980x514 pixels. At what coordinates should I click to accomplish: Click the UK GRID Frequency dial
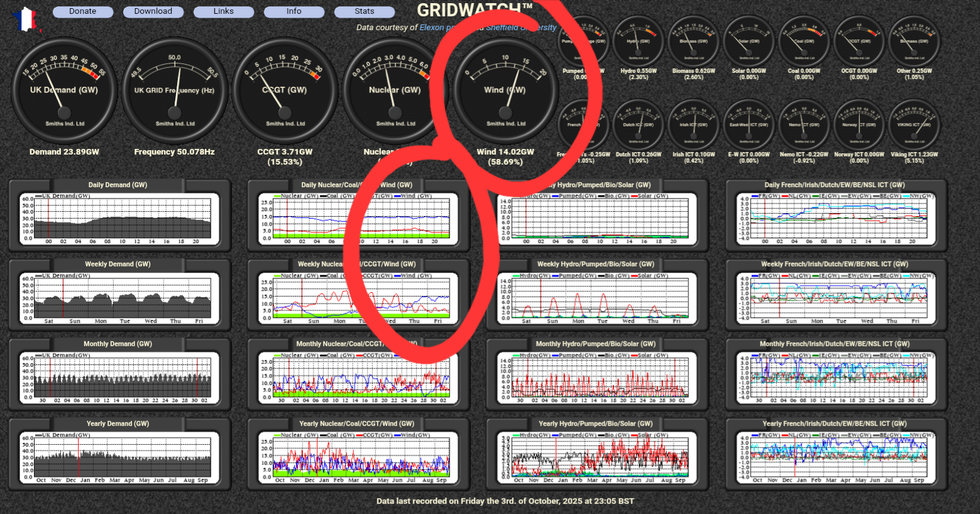[x=174, y=90]
